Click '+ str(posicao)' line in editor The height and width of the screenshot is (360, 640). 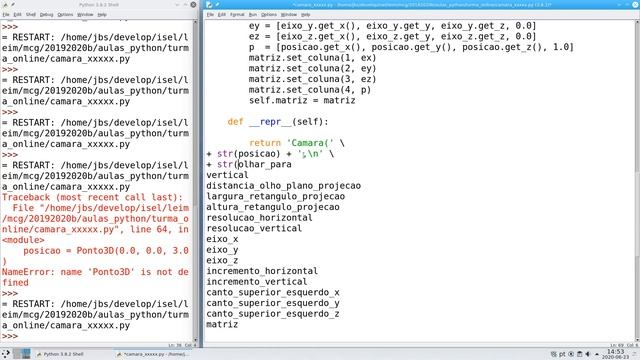270,153
